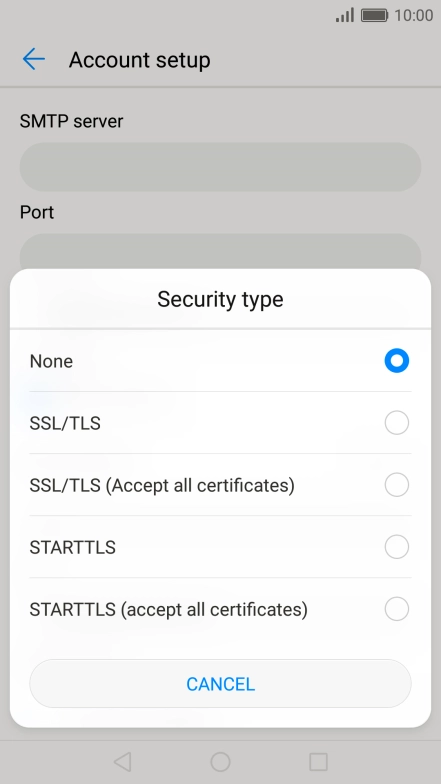This screenshot has width=441, height=784.
Task: Tap the Security type dialog heading
Action: pyautogui.click(x=220, y=299)
